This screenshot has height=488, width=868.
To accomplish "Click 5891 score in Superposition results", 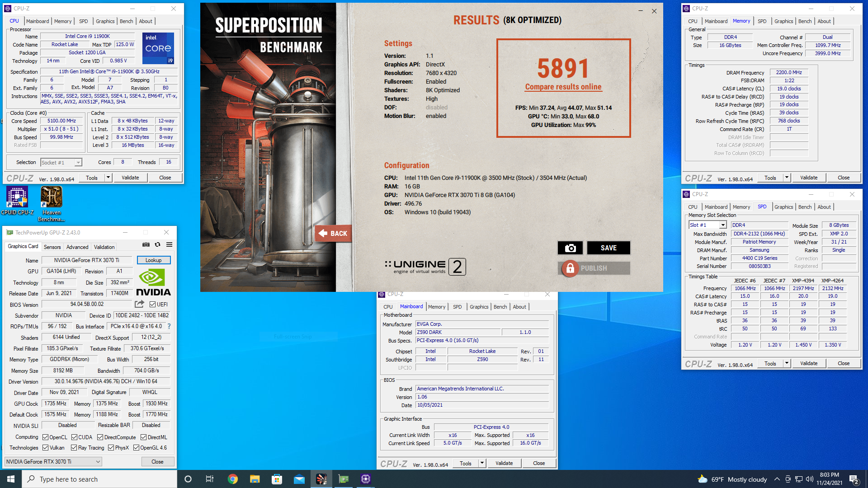I will tap(563, 68).
